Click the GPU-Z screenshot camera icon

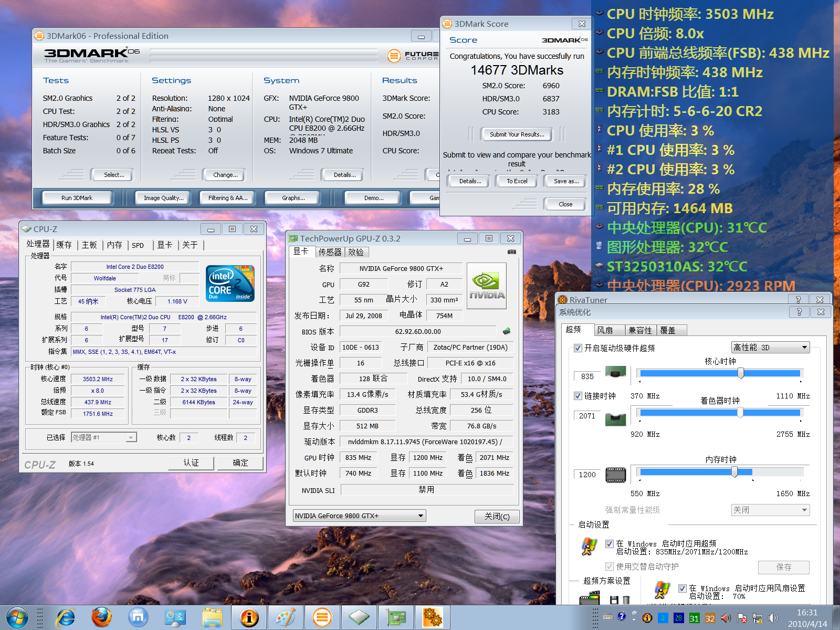[x=511, y=252]
